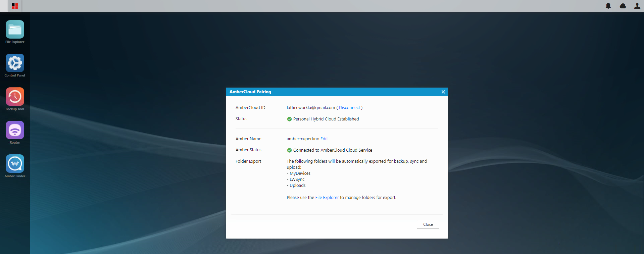Show notifications via bell icon

[608, 6]
